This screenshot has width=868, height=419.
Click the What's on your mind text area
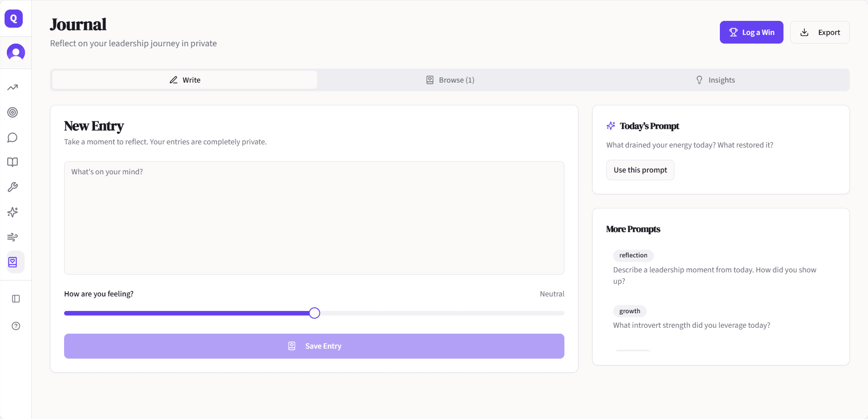[314, 218]
